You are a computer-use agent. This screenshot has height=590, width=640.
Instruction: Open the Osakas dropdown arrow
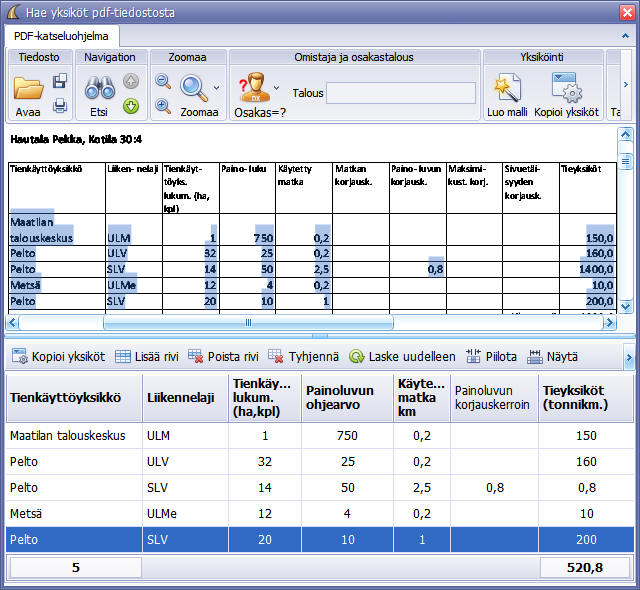pos(277,87)
